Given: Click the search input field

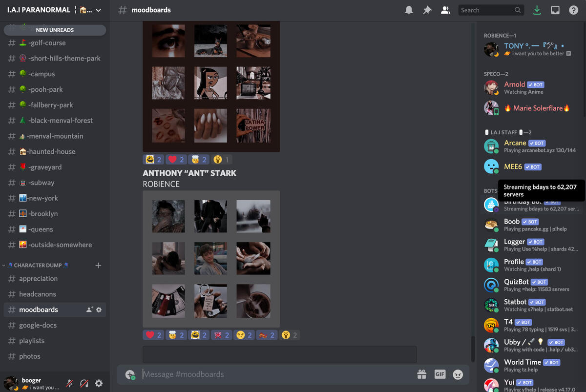Looking at the screenshot, I should (x=486, y=10).
